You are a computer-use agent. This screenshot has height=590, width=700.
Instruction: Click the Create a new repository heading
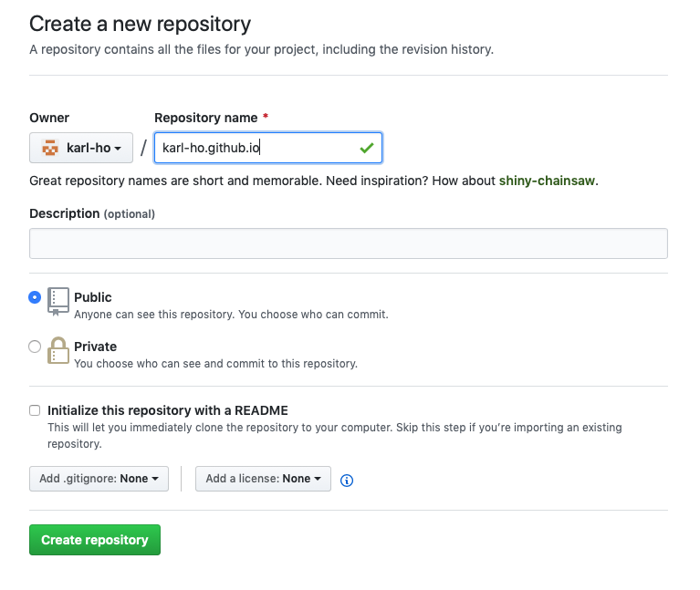tap(141, 24)
